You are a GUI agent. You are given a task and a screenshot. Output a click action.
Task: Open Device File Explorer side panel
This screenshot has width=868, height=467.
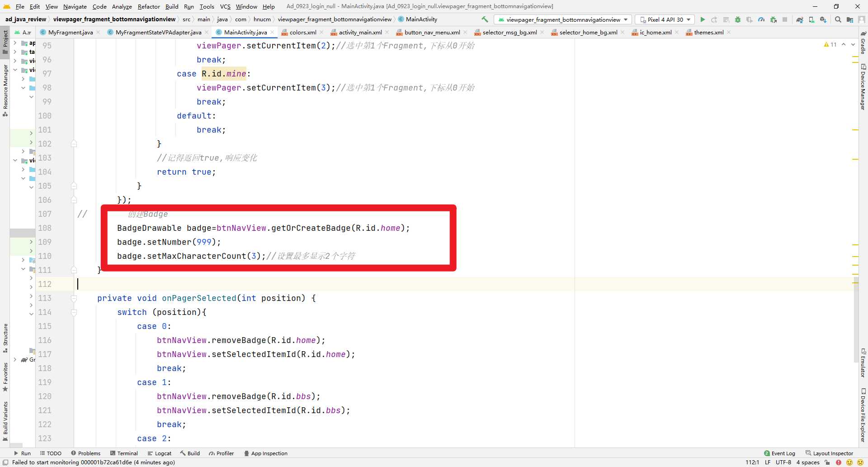863,415
